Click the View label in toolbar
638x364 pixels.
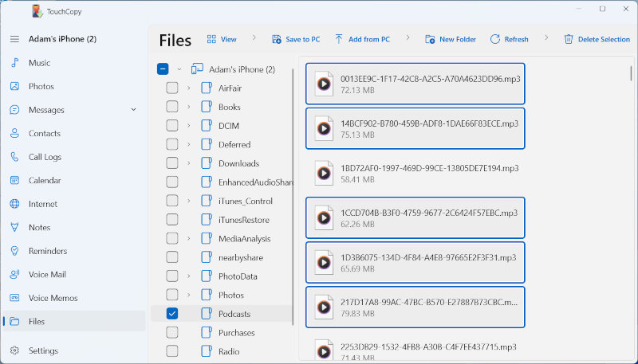228,39
